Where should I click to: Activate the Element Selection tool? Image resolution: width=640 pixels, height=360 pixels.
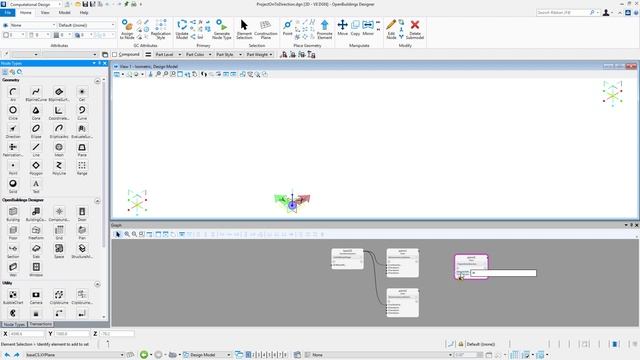point(244,29)
